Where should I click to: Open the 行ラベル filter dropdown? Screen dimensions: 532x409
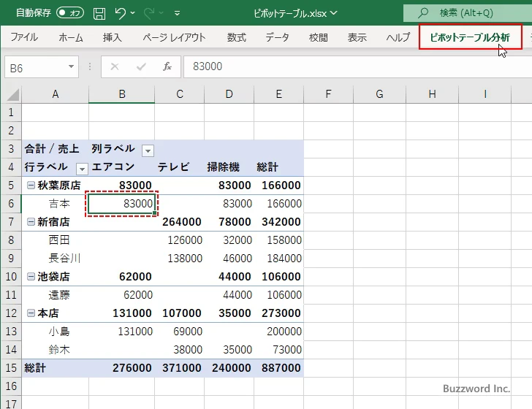pyautogui.click(x=82, y=169)
